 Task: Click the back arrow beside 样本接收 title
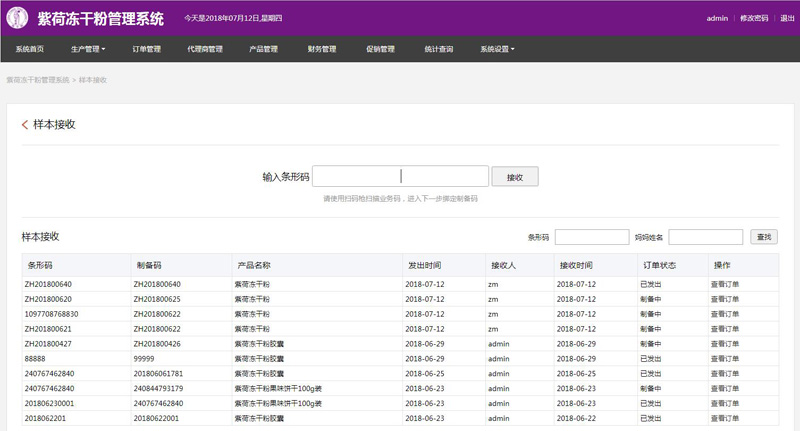pos(25,125)
